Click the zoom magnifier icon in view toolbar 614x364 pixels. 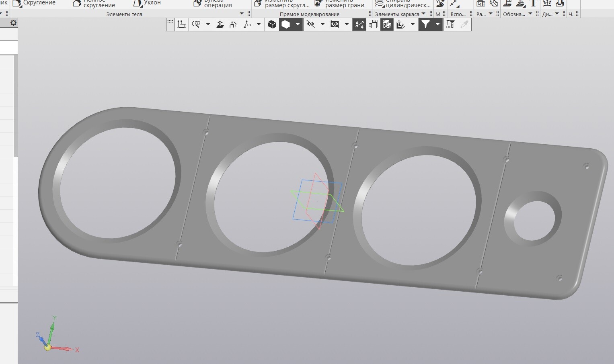196,25
